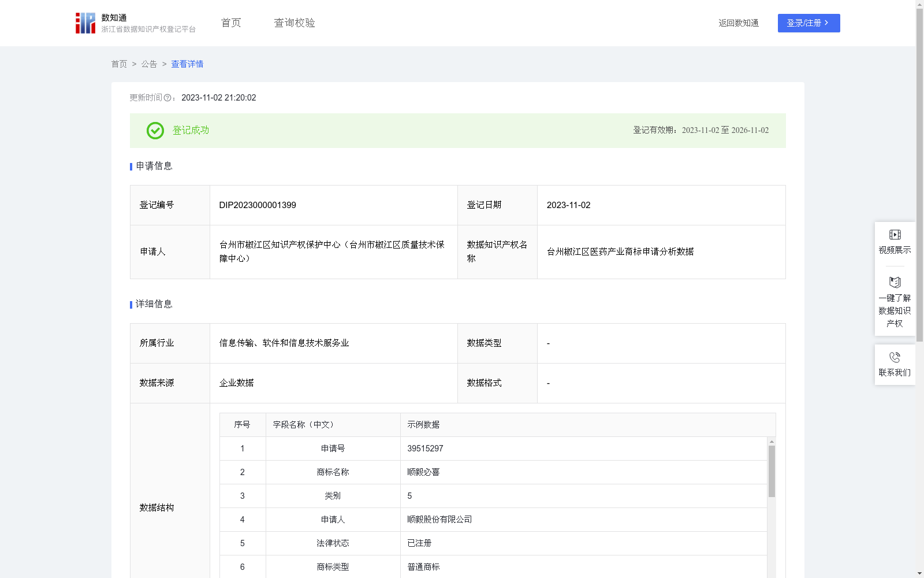This screenshot has width=924, height=578.
Task: Click the 数据结构 row label
Action: pyautogui.click(x=157, y=508)
